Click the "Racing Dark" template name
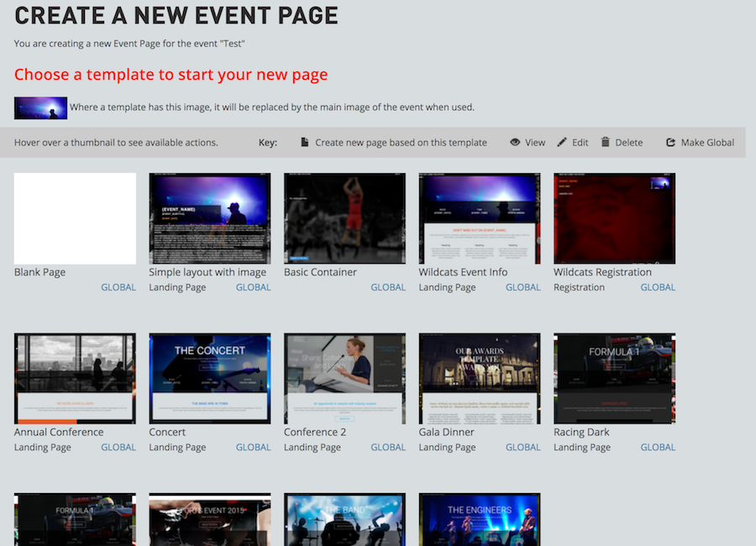This screenshot has width=756, height=546. [x=581, y=432]
